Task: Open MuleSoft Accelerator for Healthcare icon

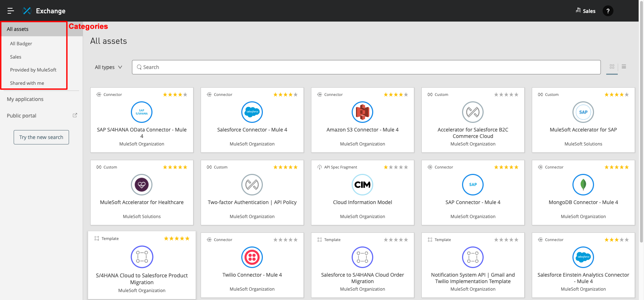Action: (x=142, y=185)
